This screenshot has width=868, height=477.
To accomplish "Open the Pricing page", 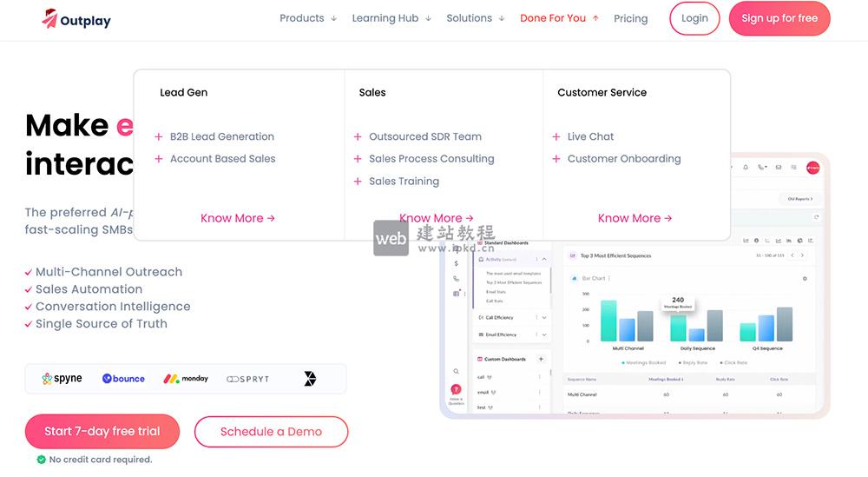I will tap(630, 18).
